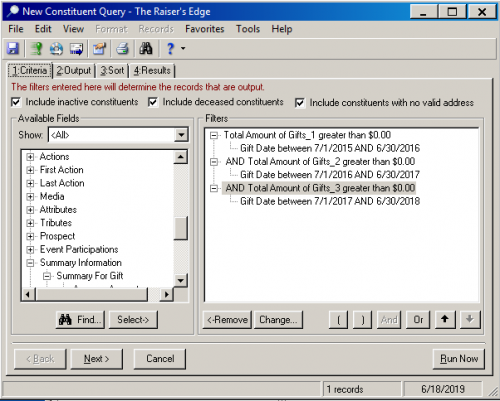The width and height of the screenshot is (500, 401).
Task: Open the Help menu
Action: pos(282,29)
